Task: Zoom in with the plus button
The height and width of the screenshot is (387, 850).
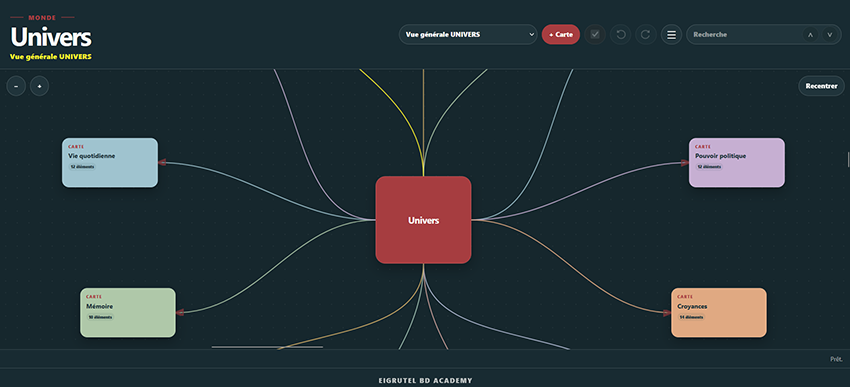Action: (40, 86)
